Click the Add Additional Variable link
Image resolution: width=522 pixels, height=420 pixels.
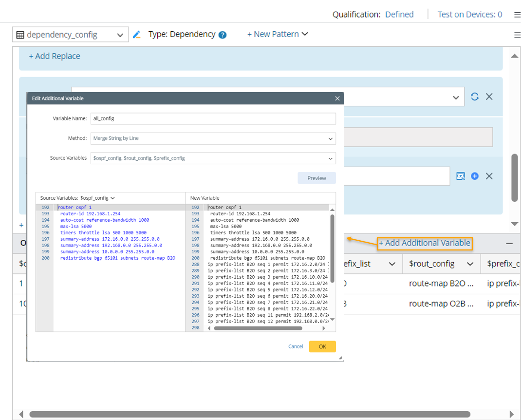point(425,243)
